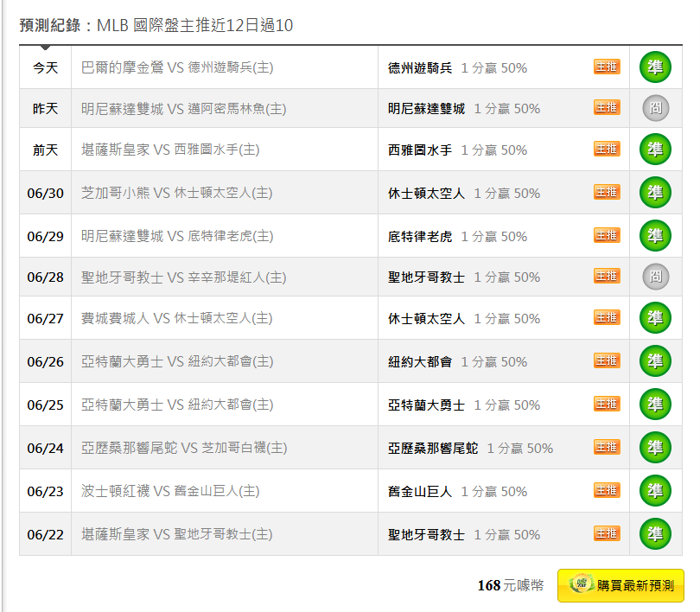This screenshot has height=612, width=700.
Task: Click the 購買最新預測 button
Action: click(x=620, y=585)
